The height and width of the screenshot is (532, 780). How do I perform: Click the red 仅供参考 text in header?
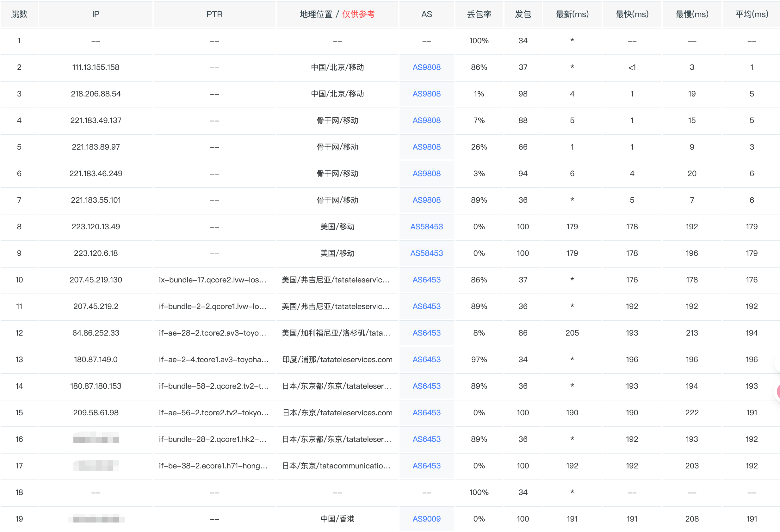358,14
